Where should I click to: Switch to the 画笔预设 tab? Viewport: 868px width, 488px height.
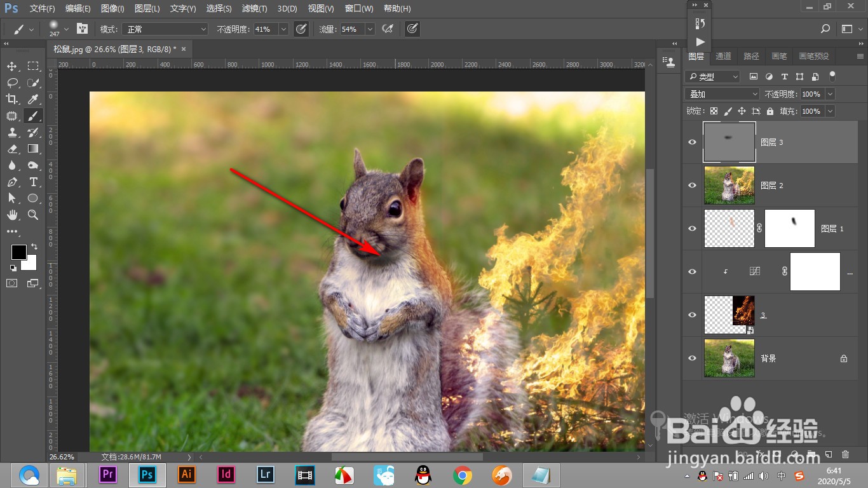pyautogui.click(x=814, y=56)
